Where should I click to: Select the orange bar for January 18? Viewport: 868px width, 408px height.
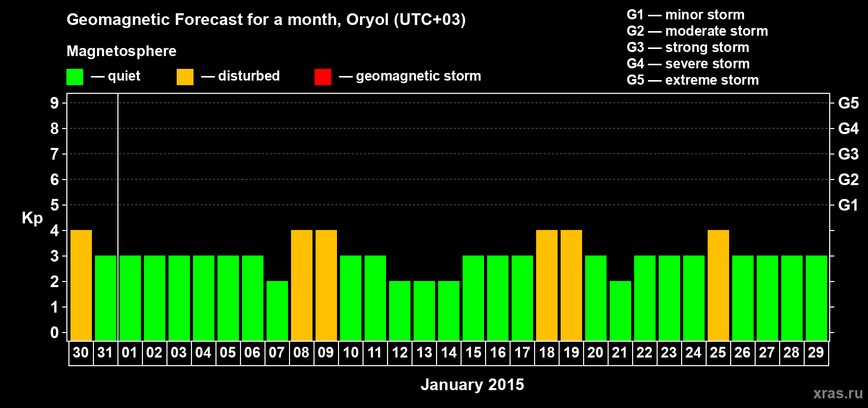(547, 286)
